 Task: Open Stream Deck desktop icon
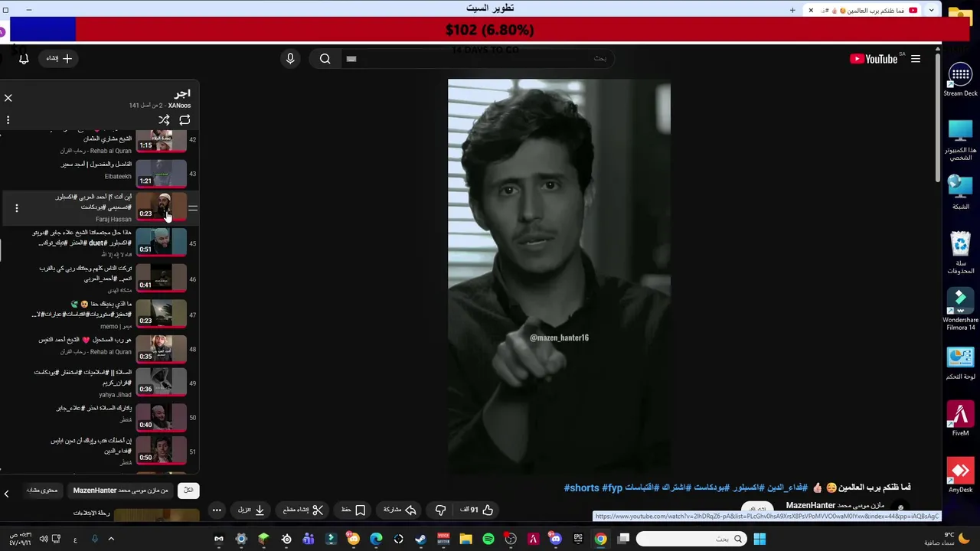960,80
